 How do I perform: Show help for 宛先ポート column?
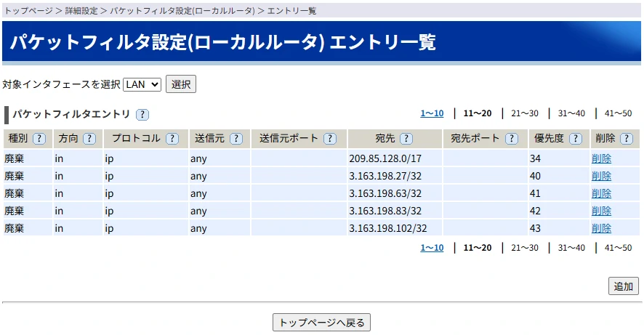click(512, 139)
